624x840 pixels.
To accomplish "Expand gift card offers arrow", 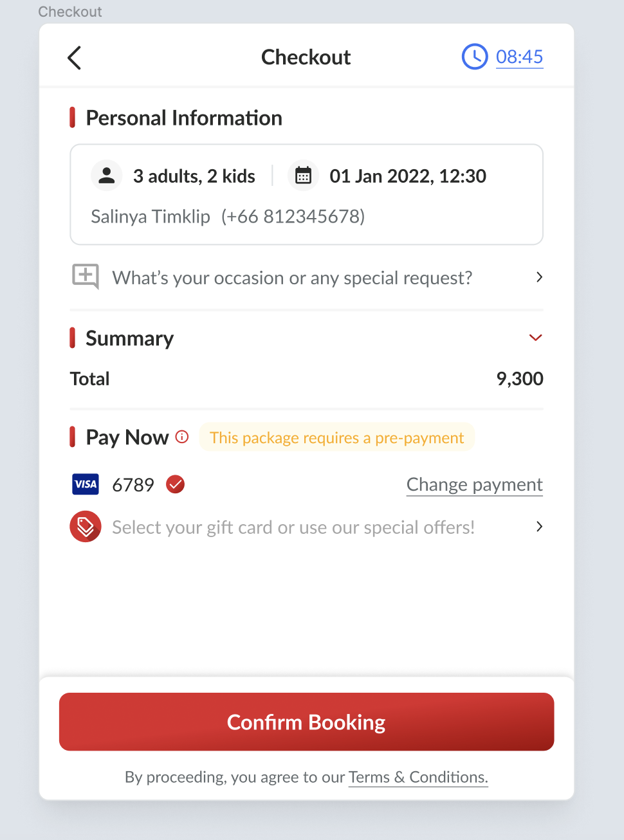I will 539,527.
